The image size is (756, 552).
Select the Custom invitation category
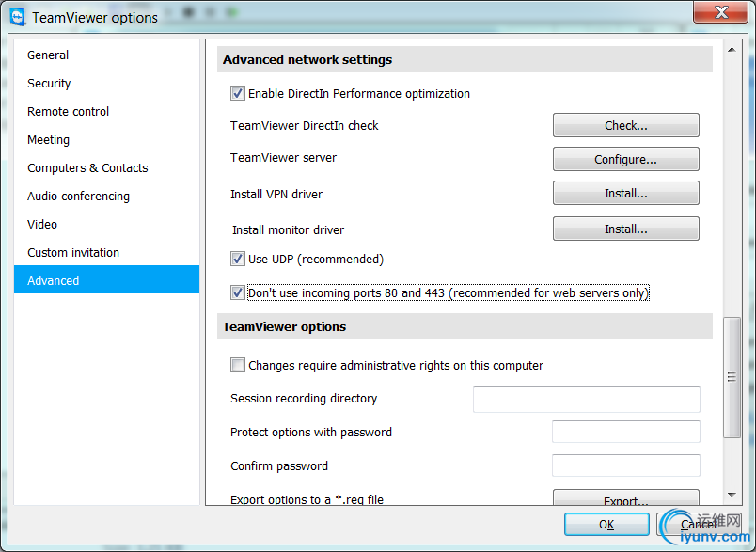[x=73, y=252]
